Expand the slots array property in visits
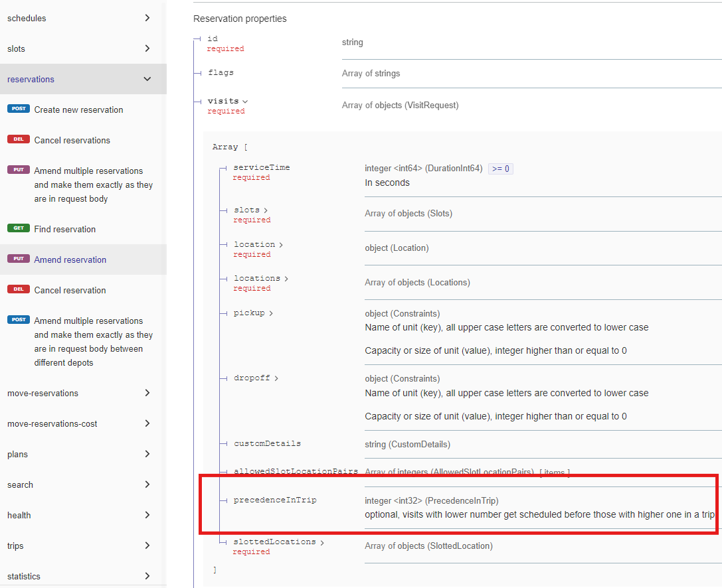 (x=266, y=210)
